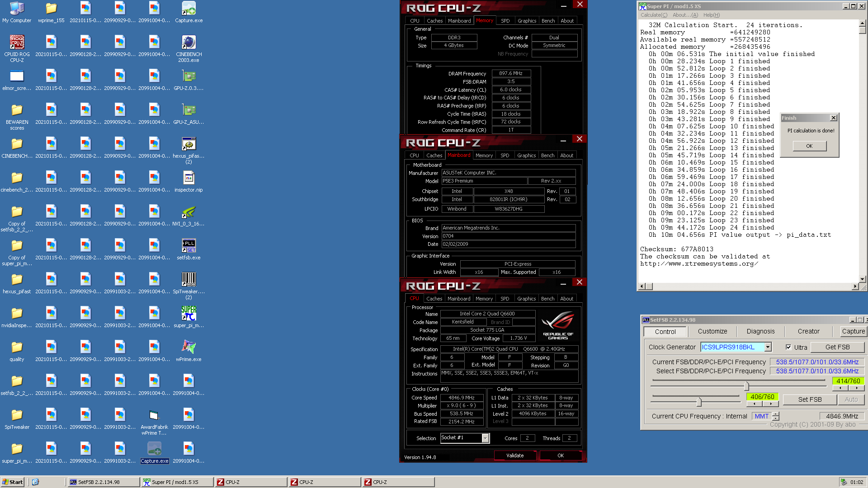Image resolution: width=868 pixels, height=488 pixels.
Task: Close the Finish dialog with X
Action: pyautogui.click(x=834, y=118)
